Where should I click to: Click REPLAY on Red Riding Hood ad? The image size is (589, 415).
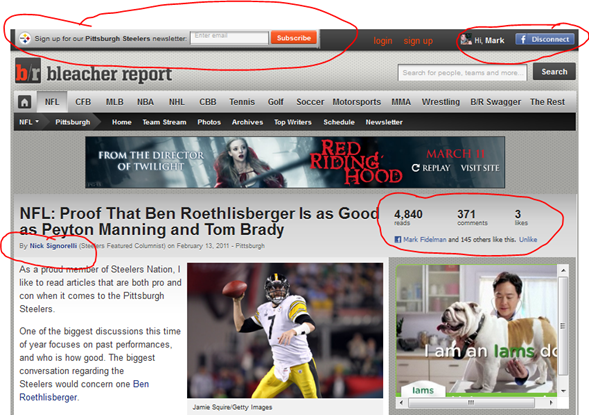point(431,168)
